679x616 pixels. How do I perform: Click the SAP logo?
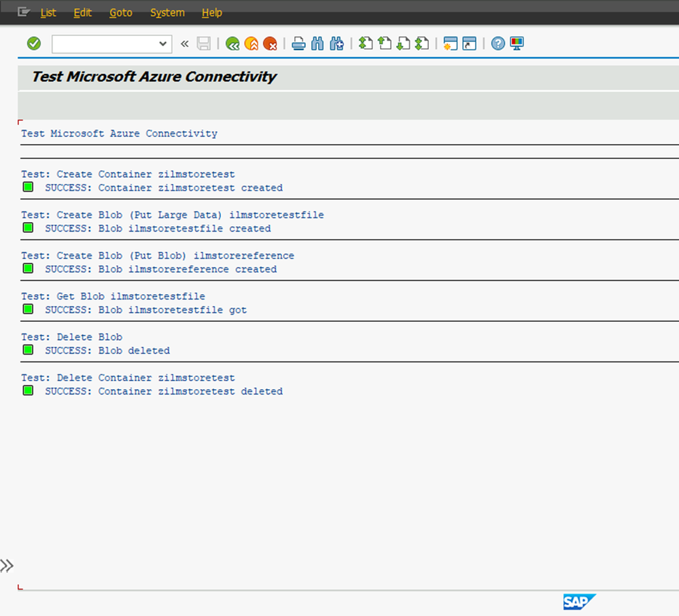579,602
